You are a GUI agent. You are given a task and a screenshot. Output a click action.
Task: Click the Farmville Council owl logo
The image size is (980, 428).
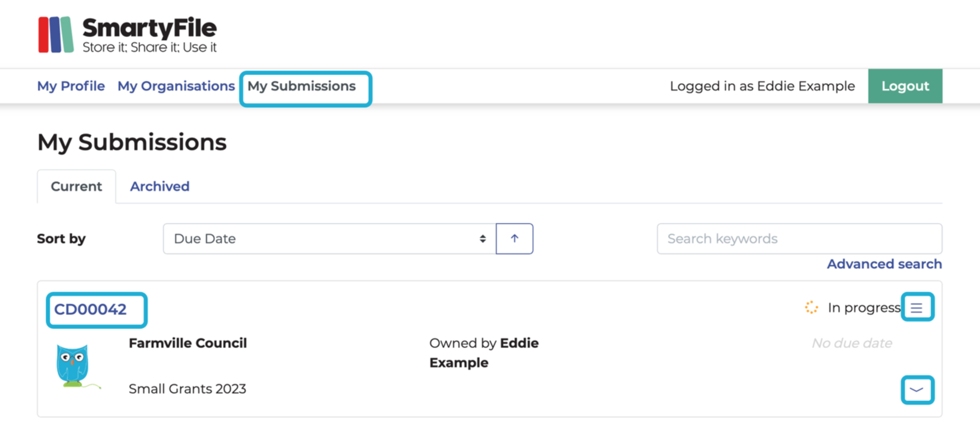tap(74, 365)
